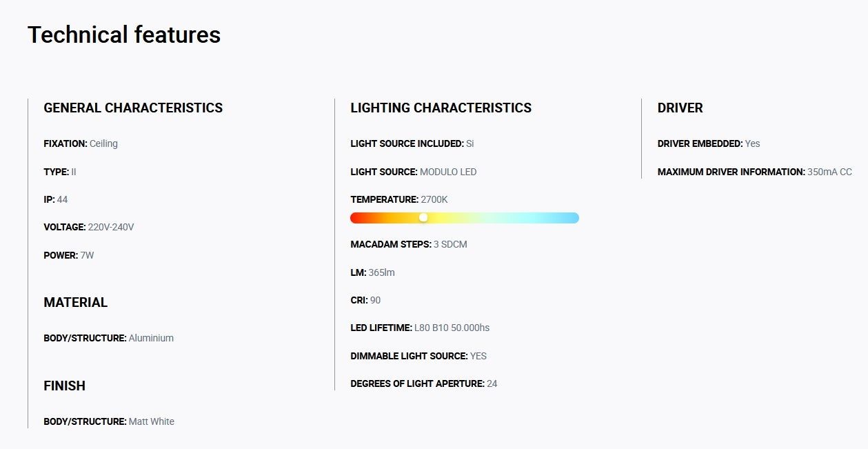Viewport: 868px width, 449px height.
Task: Click the Finish section heading
Action: point(65,386)
